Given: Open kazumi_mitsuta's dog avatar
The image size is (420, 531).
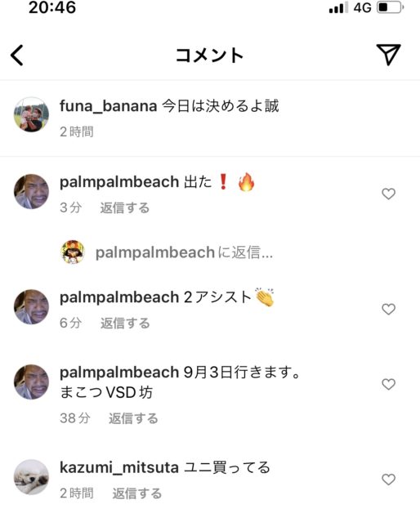Looking at the screenshot, I should pyautogui.click(x=31, y=477).
